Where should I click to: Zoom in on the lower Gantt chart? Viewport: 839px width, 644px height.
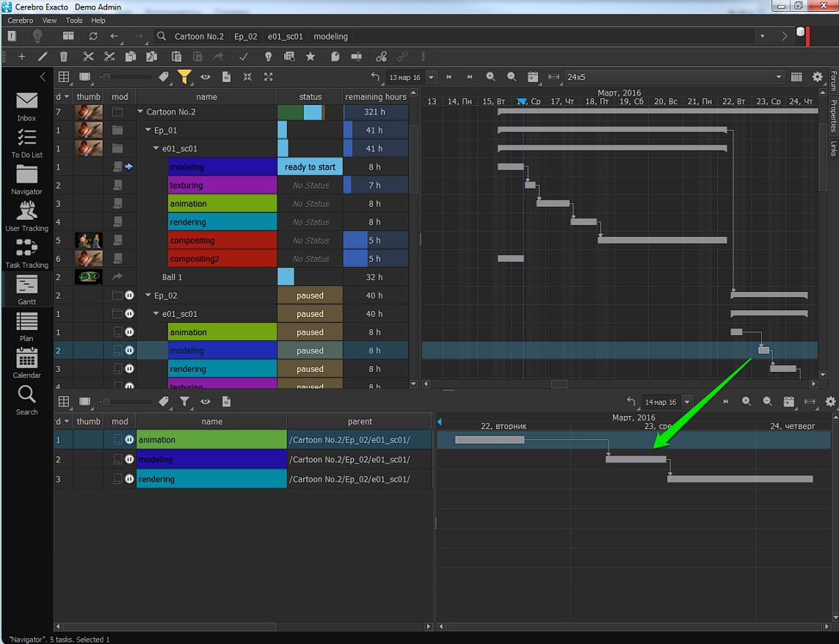pyautogui.click(x=747, y=402)
